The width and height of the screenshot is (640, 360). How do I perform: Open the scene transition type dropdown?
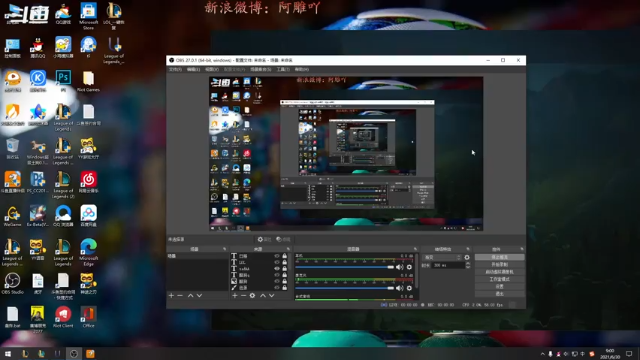tap(442, 258)
